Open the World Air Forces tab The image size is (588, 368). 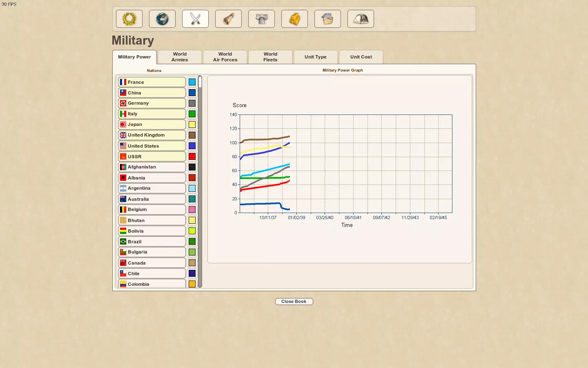point(225,57)
